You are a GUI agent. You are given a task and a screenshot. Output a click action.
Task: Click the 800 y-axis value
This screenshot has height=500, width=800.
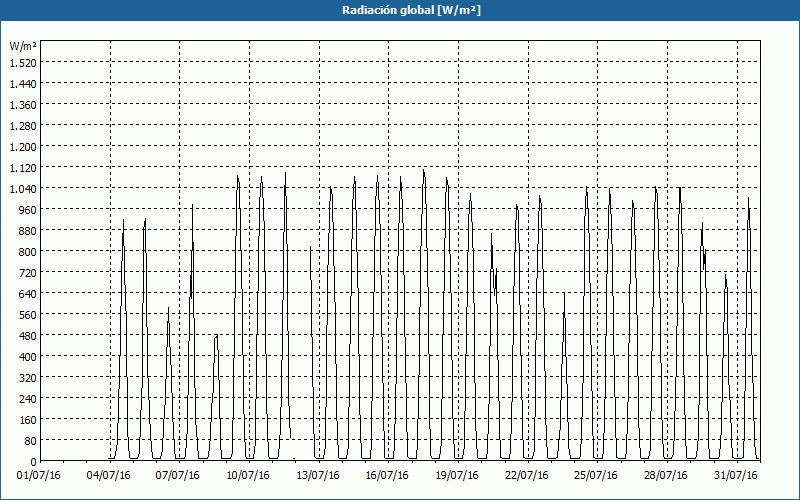[x=28, y=252]
